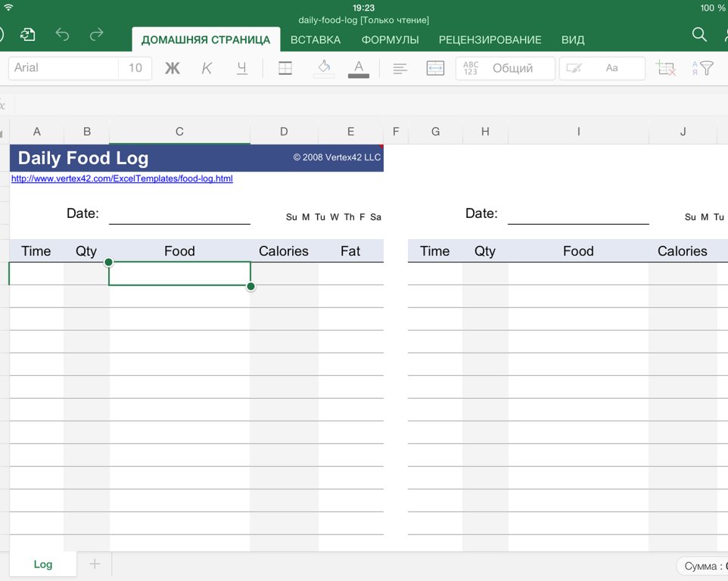Screen dimensions: 728x581
Task: Toggle underline formatting with Ч button
Action: click(241, 68)
